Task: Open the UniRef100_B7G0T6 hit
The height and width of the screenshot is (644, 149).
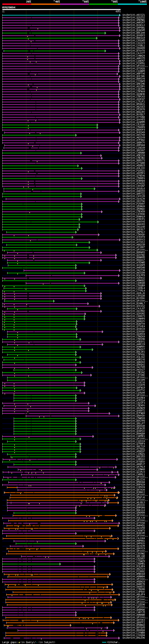Action: pos(133,51)
